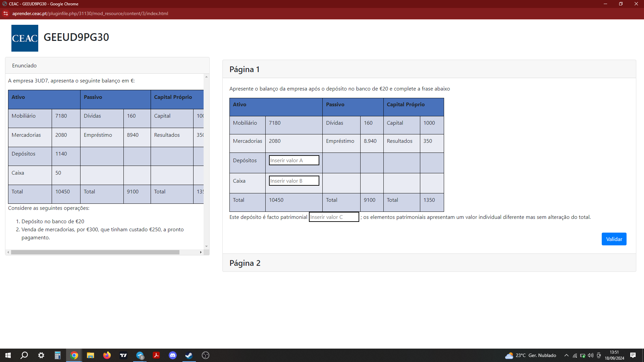Click the Enunciado scroll up arrow
Screen dimensions: 644x362
point(206,77)
